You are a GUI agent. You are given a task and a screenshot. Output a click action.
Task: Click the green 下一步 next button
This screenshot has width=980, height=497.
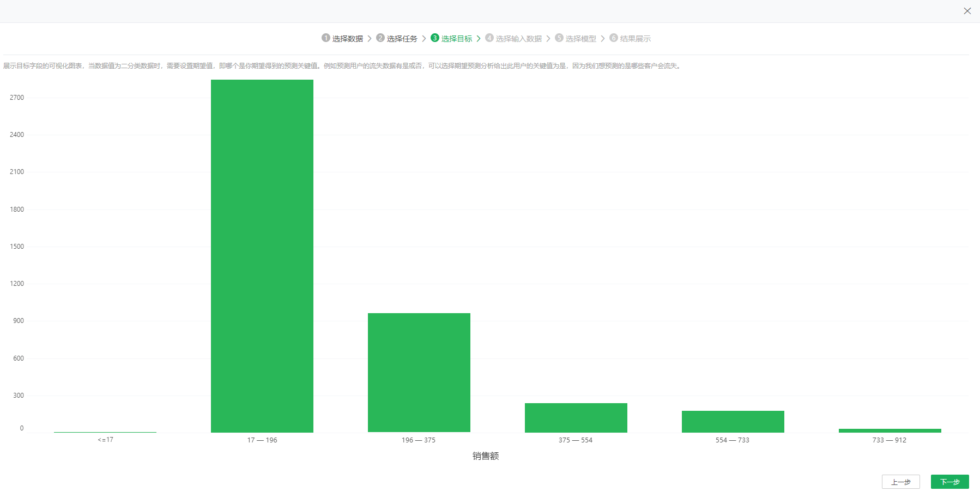coord(950,482)
